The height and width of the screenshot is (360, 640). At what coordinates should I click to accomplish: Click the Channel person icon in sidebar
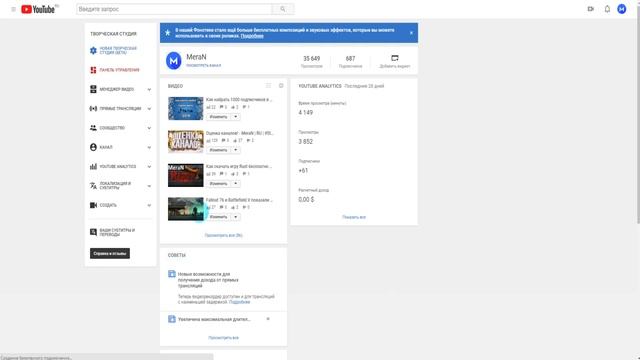pyautogui.click(x=93, y=147)
